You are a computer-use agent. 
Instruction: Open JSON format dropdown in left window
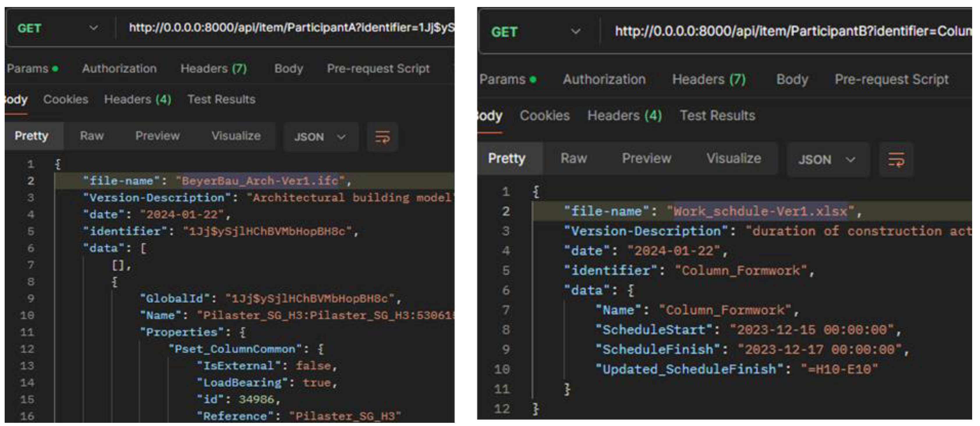[x=320, y=137]
